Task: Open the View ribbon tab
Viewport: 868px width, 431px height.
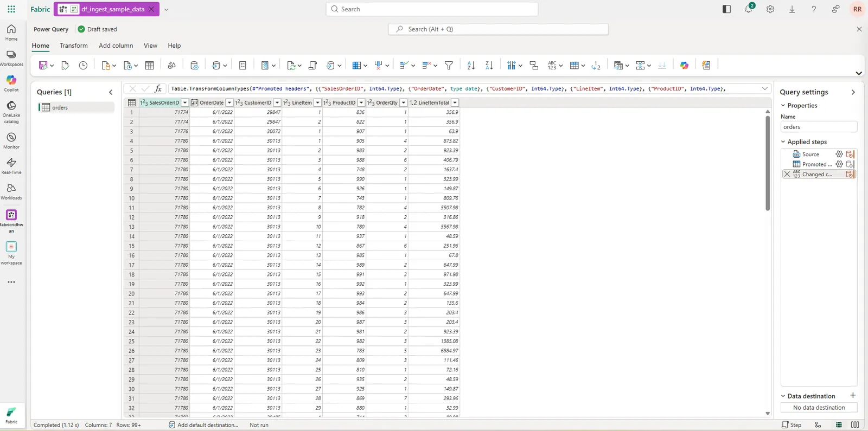Action: [150, 46]
